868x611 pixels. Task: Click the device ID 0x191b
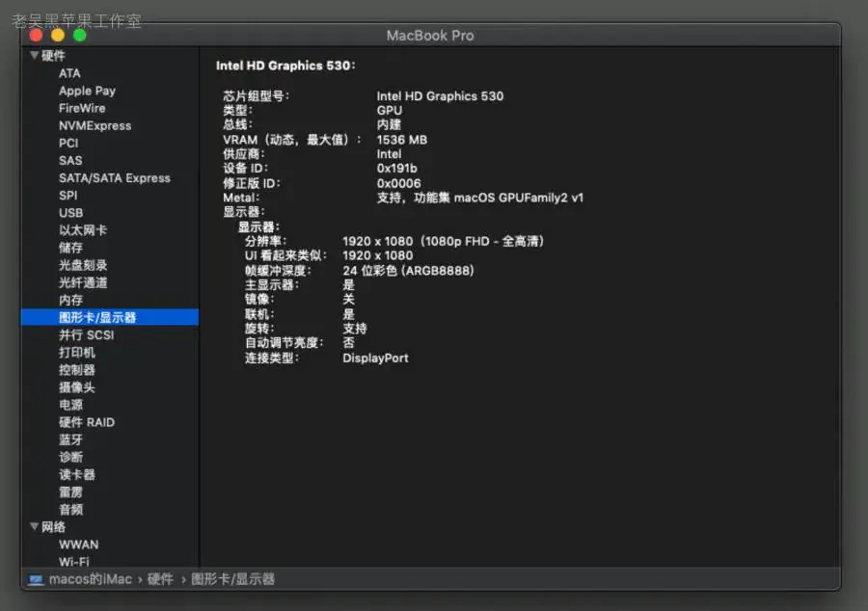(397, 168)
